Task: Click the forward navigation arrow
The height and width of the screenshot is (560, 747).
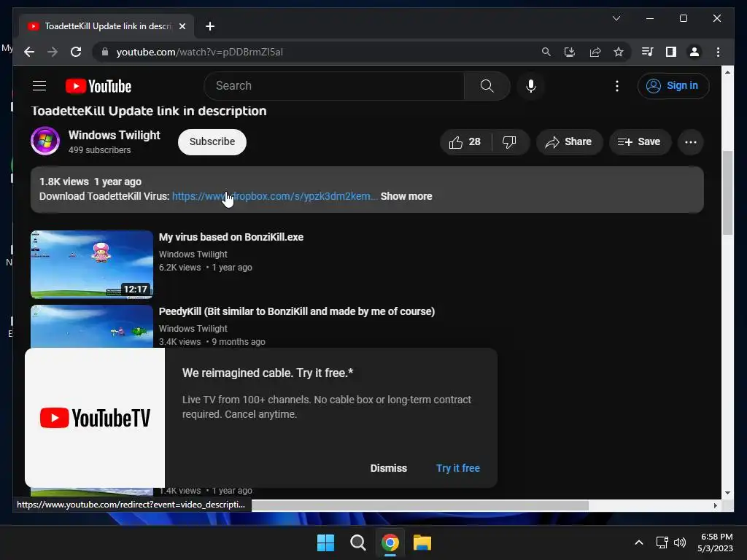Action: coord(53,52)
